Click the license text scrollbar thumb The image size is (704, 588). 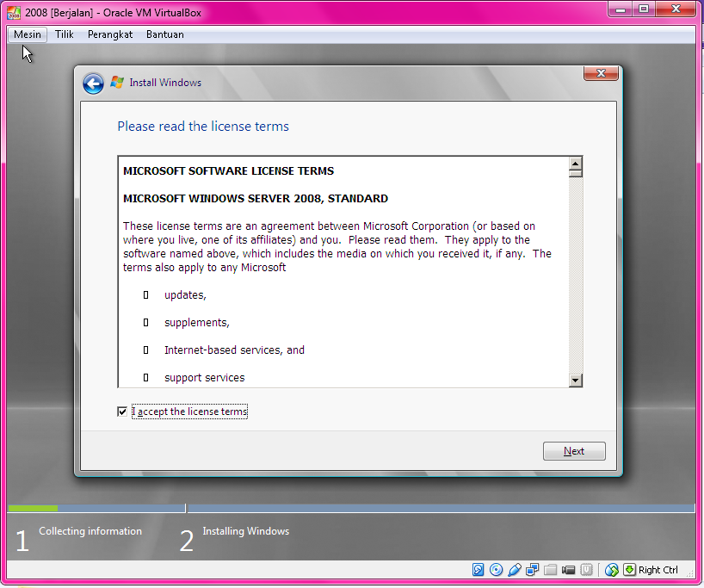[576, 173]
